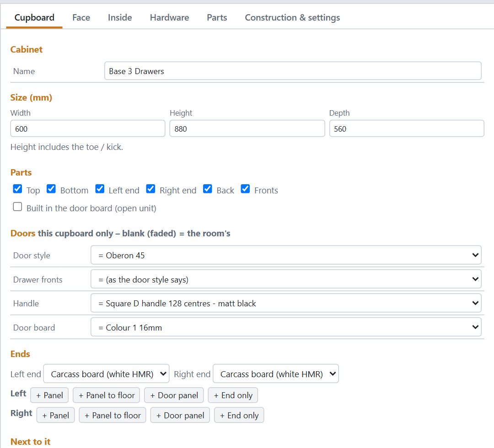Viewport: 494px width, 448px height.
Task: Go to Construction & settings tab
Action: point(292,18)
